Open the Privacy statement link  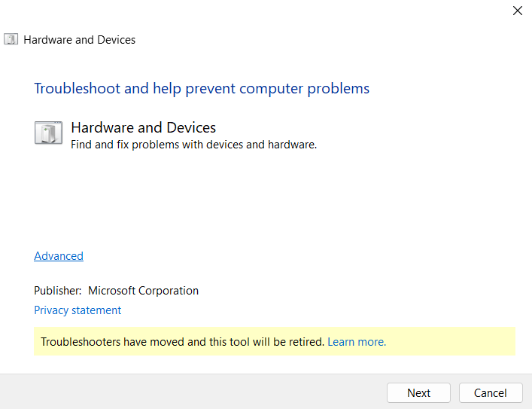78,310
